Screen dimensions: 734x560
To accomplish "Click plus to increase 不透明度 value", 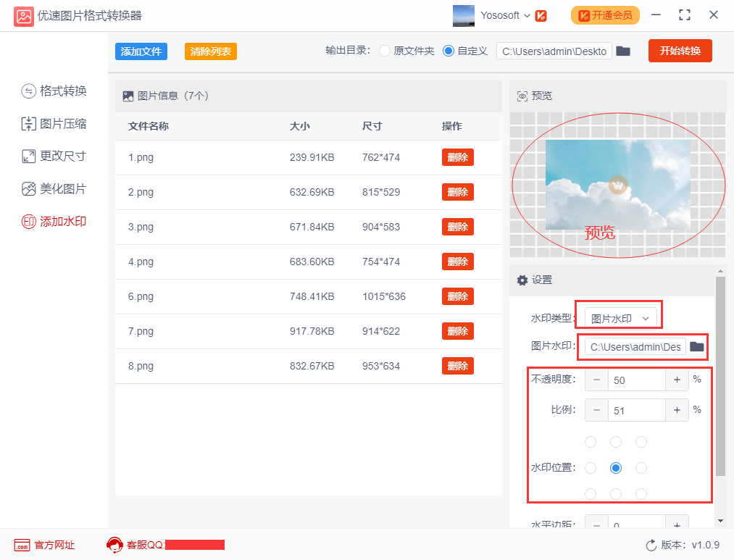I will pos(676,379).
